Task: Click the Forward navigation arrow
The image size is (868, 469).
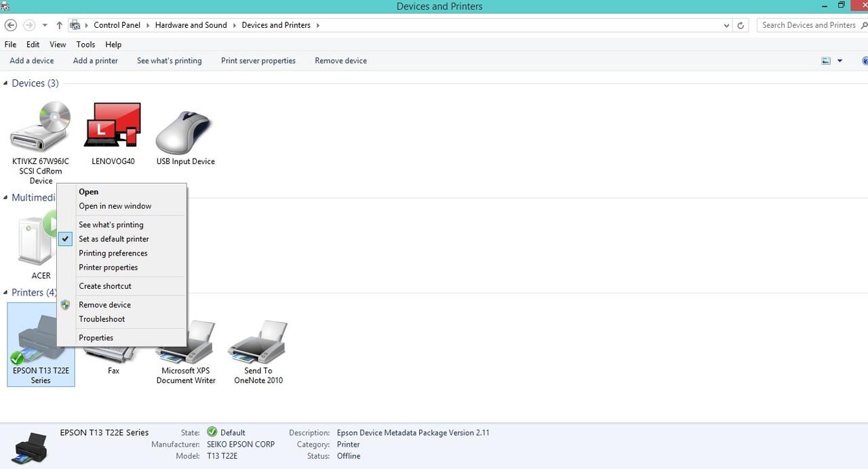Action: coord(29,25)
